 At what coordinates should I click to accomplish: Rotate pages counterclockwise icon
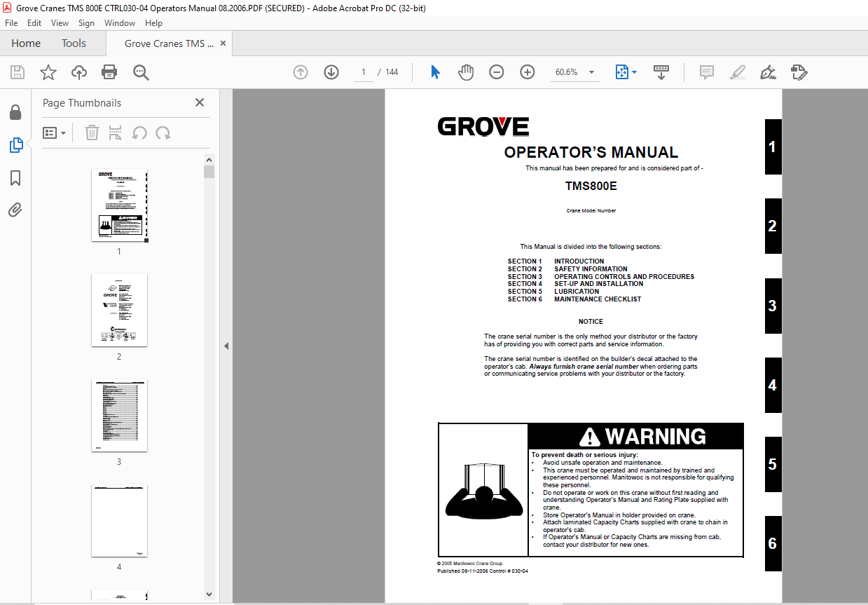click(139, 132)
